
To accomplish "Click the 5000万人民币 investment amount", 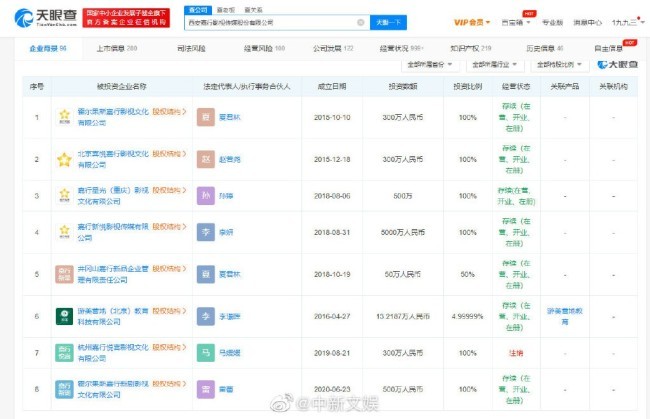I will pyautogui.click(x=403, y=233).
